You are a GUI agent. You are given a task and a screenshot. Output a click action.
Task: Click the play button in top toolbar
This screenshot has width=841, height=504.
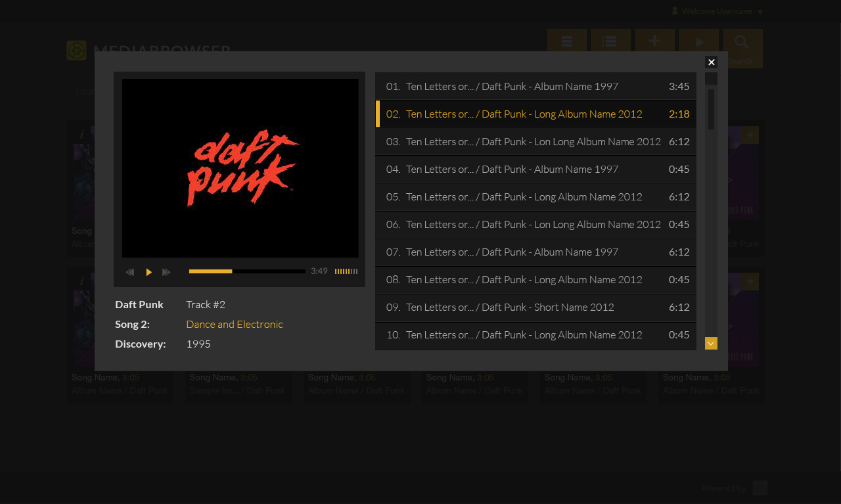coord(699,41)
